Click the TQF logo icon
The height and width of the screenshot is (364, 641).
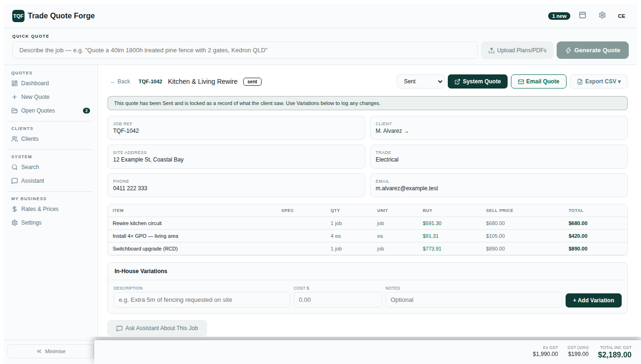pos(18,16)
